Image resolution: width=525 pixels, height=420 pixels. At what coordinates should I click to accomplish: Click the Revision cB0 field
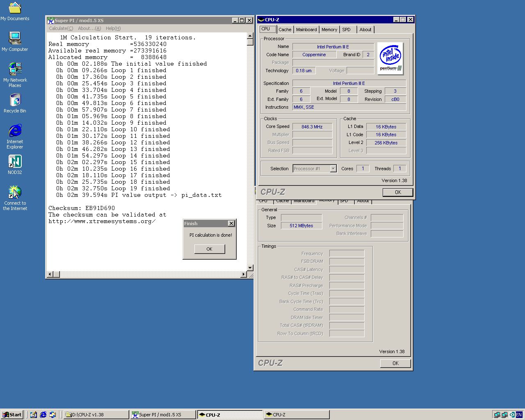click(x=395, y=99)
